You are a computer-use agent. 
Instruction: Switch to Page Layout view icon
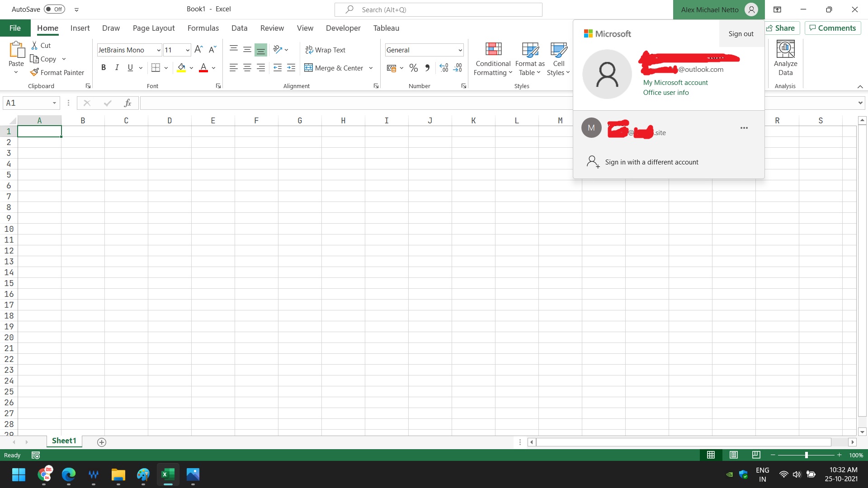coord(734,455)
